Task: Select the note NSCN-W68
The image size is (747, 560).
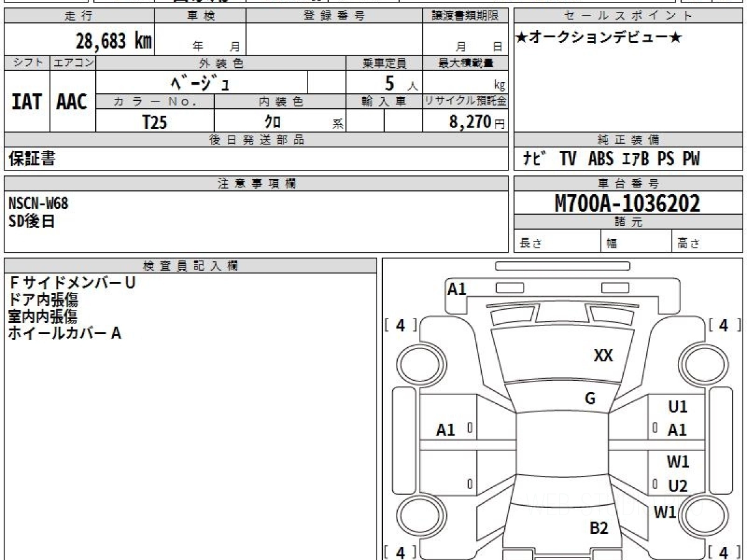Action: 39,203
